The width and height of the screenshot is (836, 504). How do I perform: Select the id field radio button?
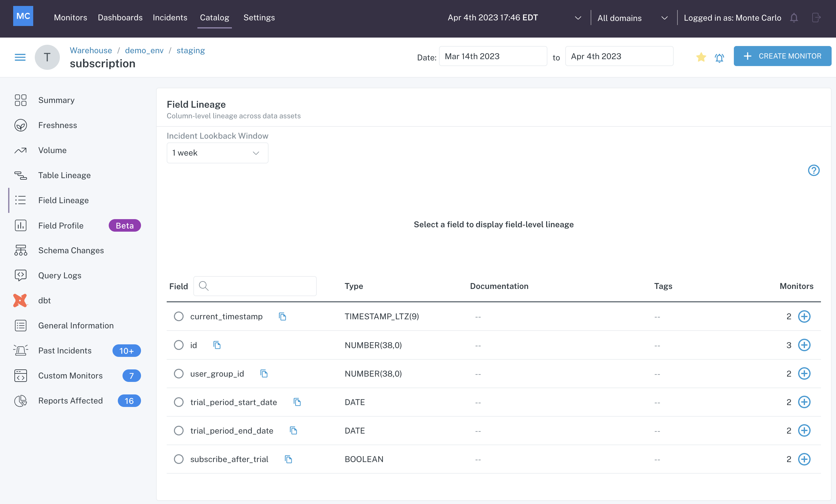[x=179, y=345]
